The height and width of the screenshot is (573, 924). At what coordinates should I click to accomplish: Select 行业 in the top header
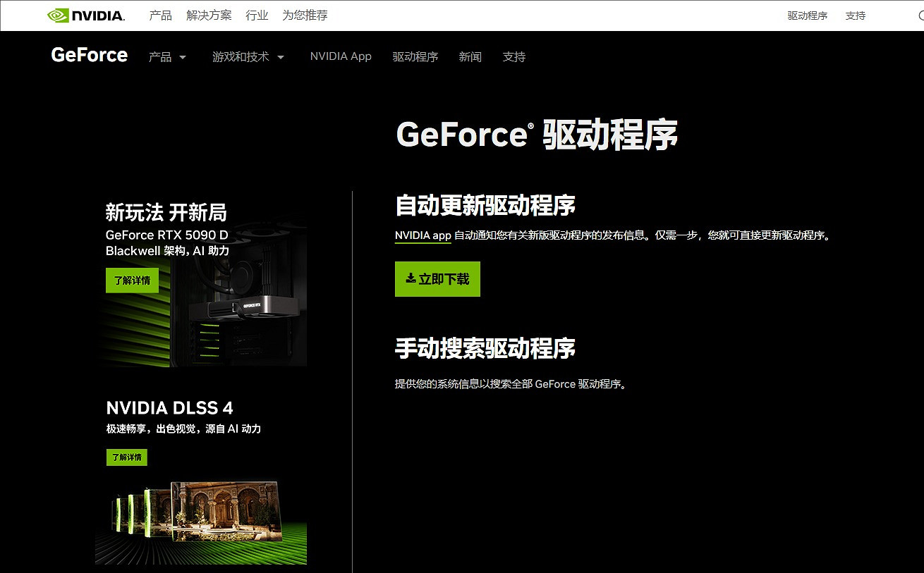point(257,16)
